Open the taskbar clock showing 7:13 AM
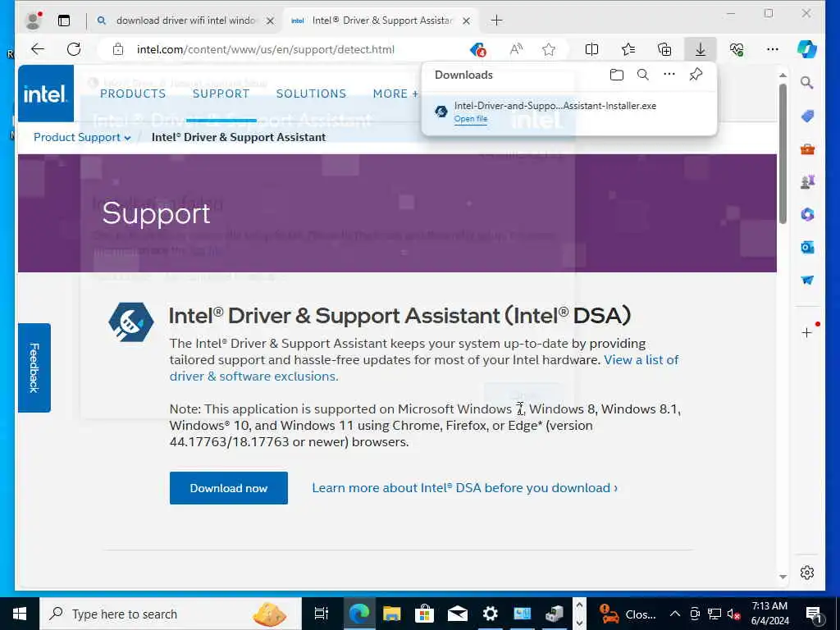 (x=769, y=614)
